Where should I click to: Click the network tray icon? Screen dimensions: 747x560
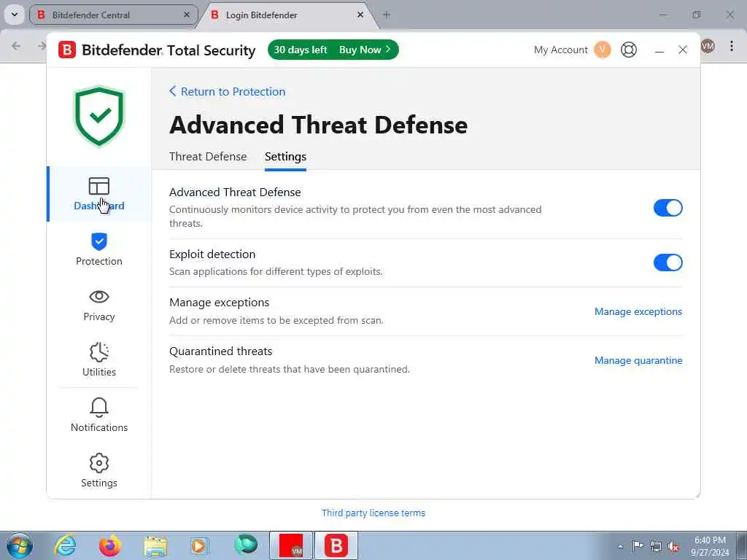(x=656, y=546)
